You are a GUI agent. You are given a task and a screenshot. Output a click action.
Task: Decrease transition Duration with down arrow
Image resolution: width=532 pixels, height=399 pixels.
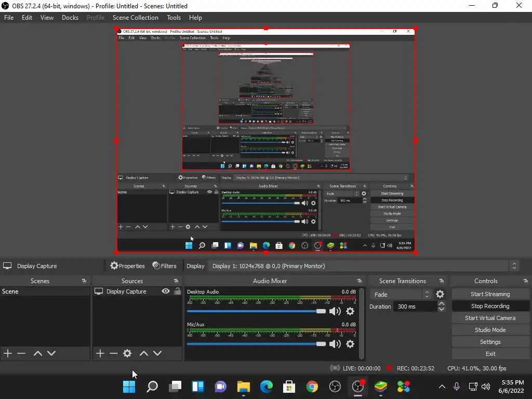coord(441,309)
